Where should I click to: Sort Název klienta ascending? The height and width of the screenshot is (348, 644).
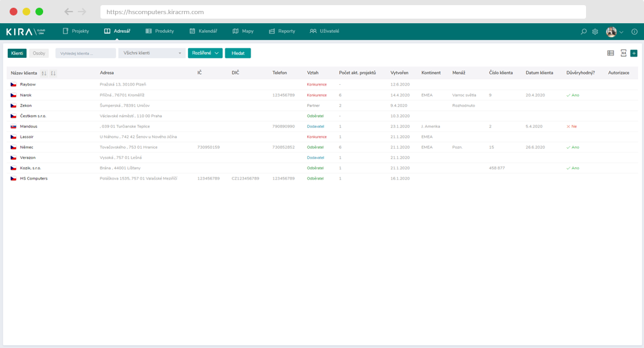(44, 73)
